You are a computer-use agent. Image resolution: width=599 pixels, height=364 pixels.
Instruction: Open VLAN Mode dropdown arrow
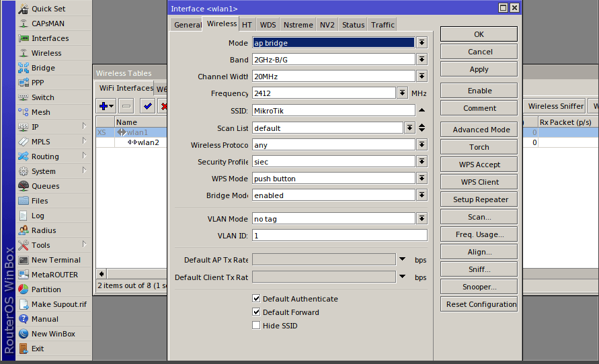[422, 219]
